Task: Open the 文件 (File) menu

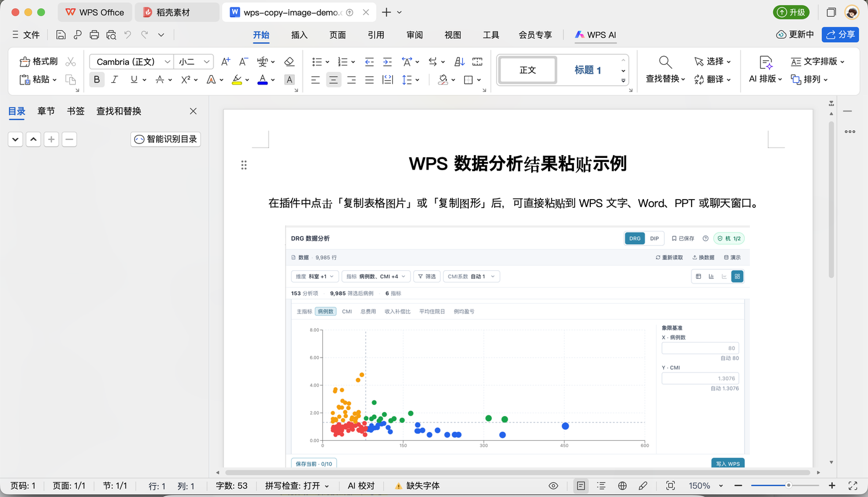Action: [26, 35]
